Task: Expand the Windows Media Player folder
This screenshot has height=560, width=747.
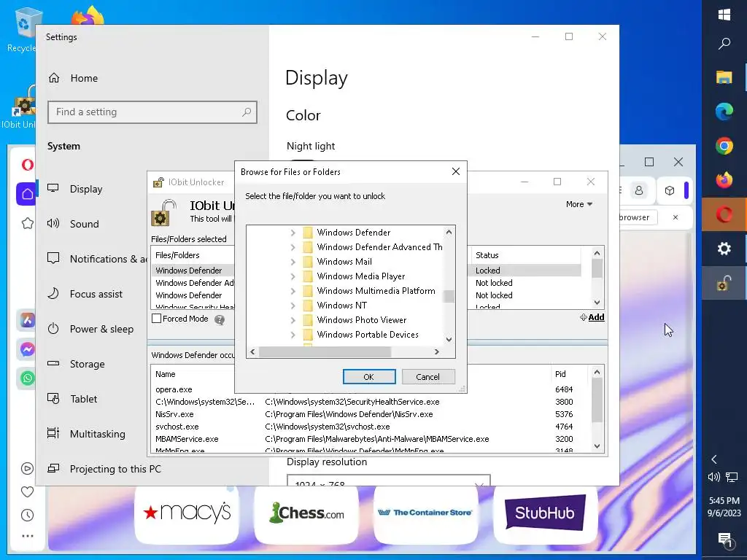Action: click(293, 276)
